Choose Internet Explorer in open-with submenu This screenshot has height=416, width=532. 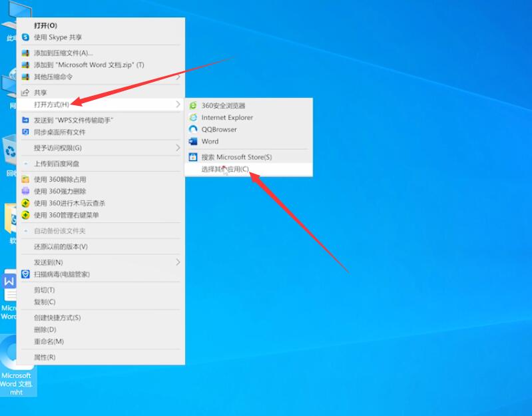click(x=248, y=117)
